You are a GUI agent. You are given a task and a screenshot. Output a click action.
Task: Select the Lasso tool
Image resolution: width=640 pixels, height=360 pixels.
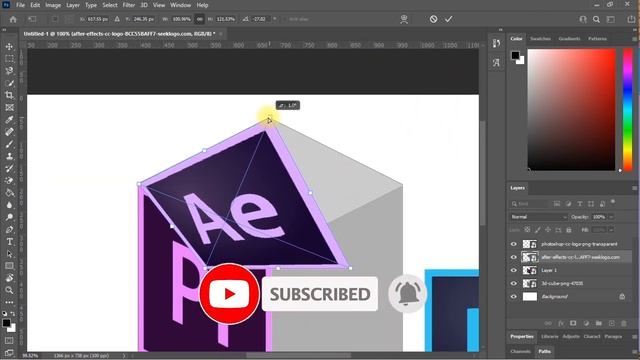click(9, 71)
